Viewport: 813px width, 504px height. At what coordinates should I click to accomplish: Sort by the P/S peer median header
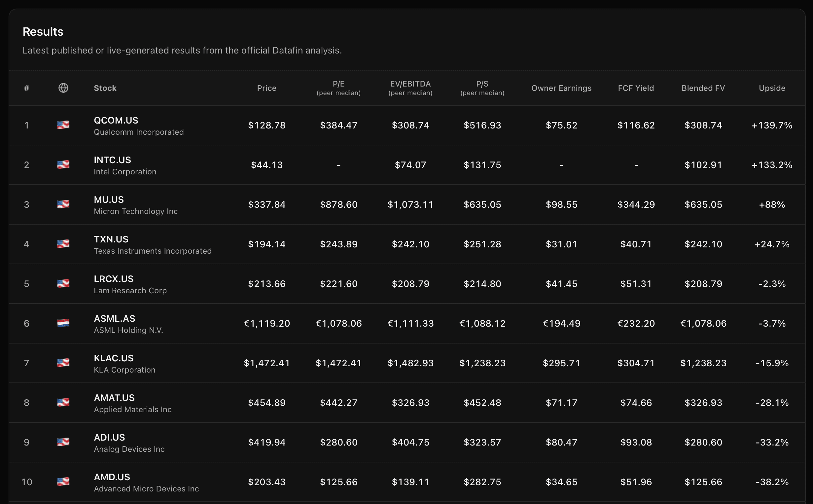(x=482, y=88)
